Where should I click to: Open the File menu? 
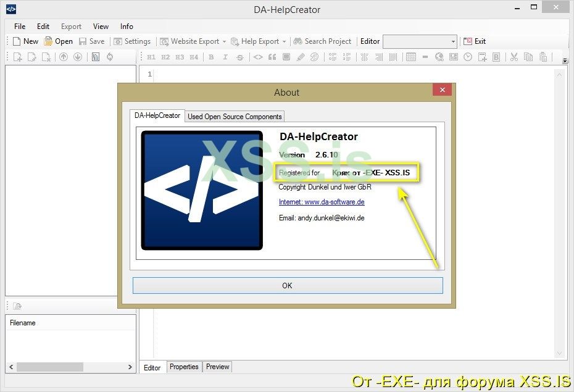pos(20,27)
